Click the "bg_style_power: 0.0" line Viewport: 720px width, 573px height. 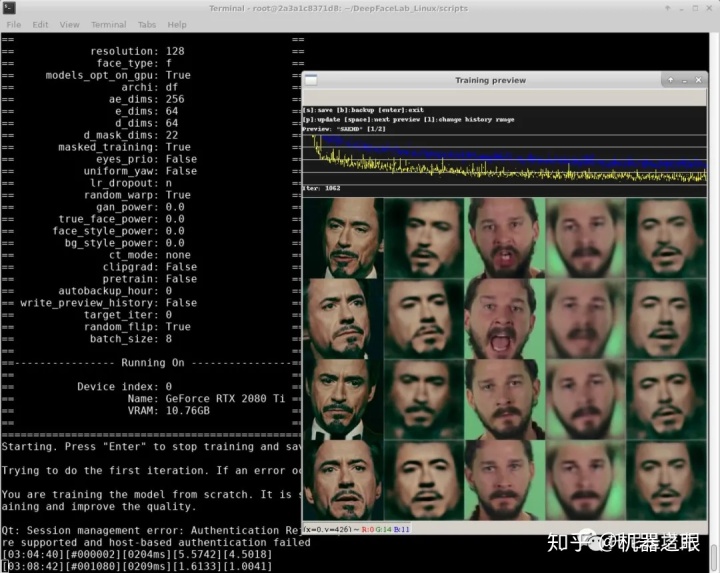pyautogui.click(x=124, y=242)
